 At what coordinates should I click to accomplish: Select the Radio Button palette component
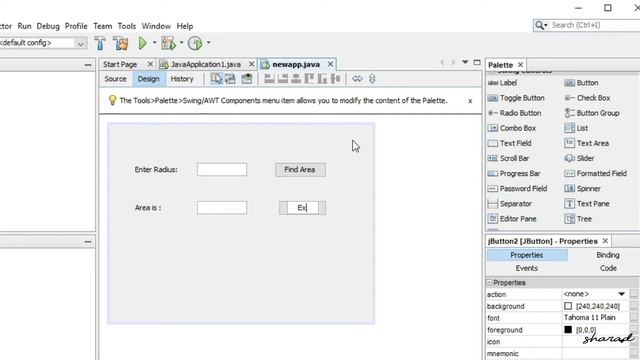pyautogui.click(x=514, y=113)
